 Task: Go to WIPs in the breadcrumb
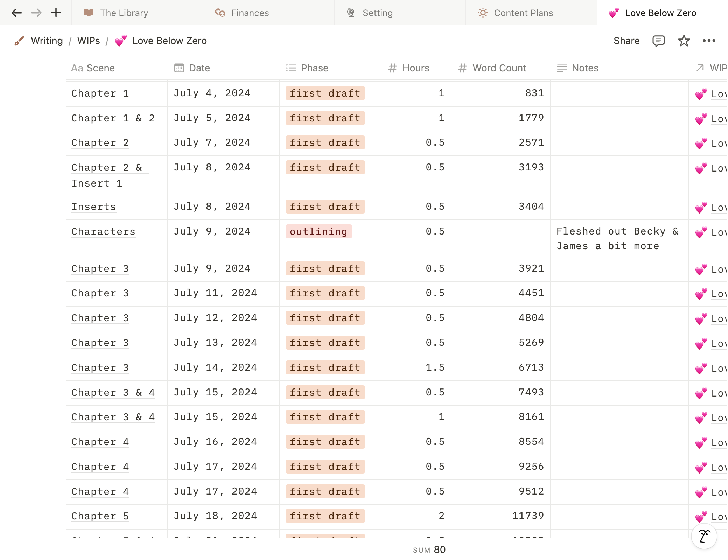89,41
